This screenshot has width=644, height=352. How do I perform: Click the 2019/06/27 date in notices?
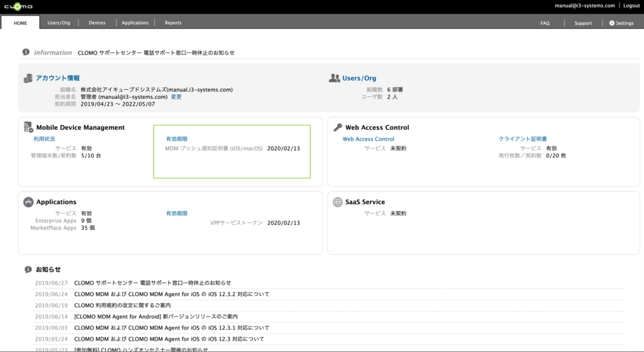52,283
